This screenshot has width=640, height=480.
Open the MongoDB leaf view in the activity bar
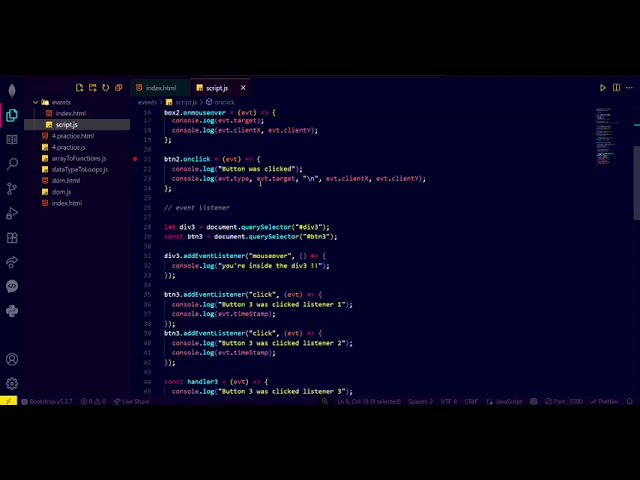coord(12,91)
